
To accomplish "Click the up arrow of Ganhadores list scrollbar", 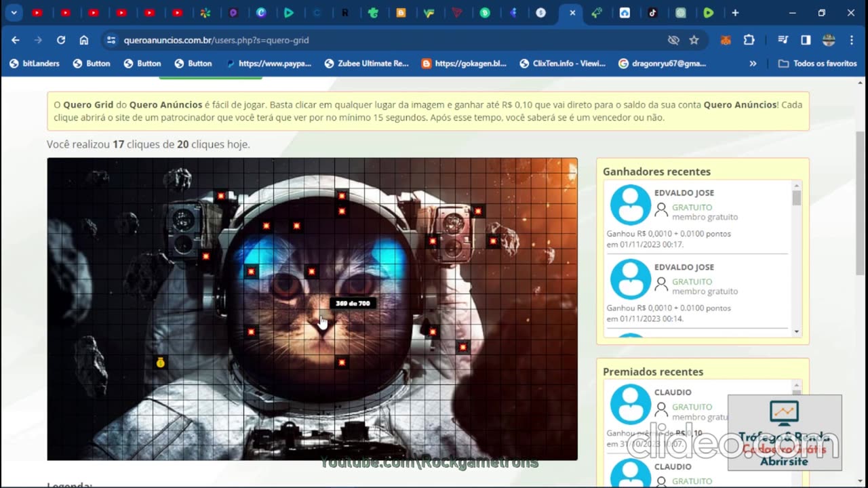I will [x=796, y=185].
